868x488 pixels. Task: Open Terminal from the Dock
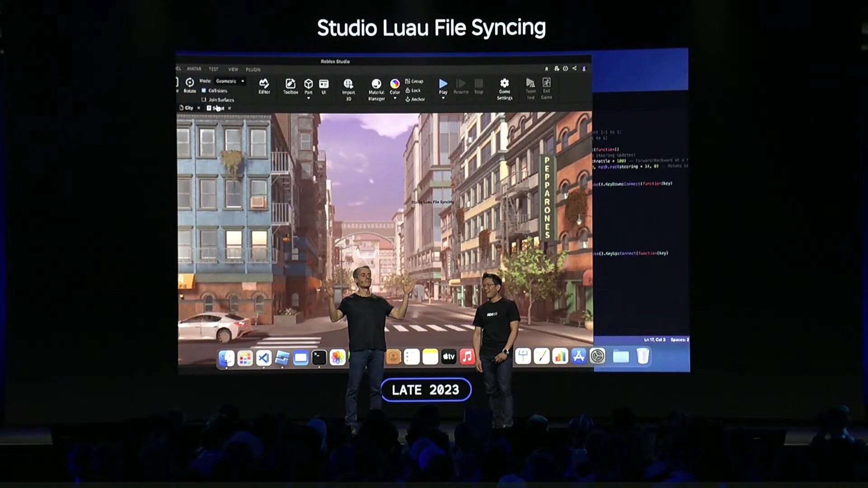319,358
